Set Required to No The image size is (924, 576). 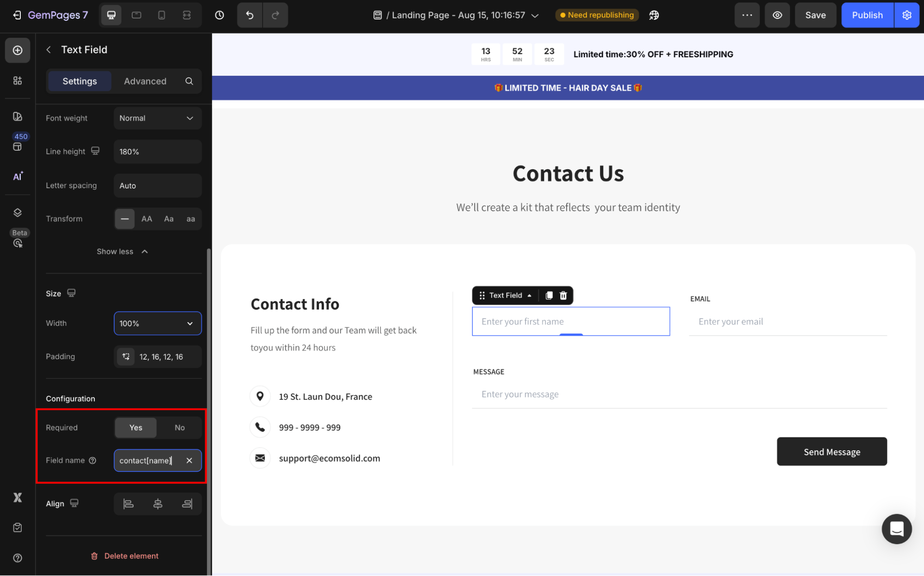click(x=179, y=428)
